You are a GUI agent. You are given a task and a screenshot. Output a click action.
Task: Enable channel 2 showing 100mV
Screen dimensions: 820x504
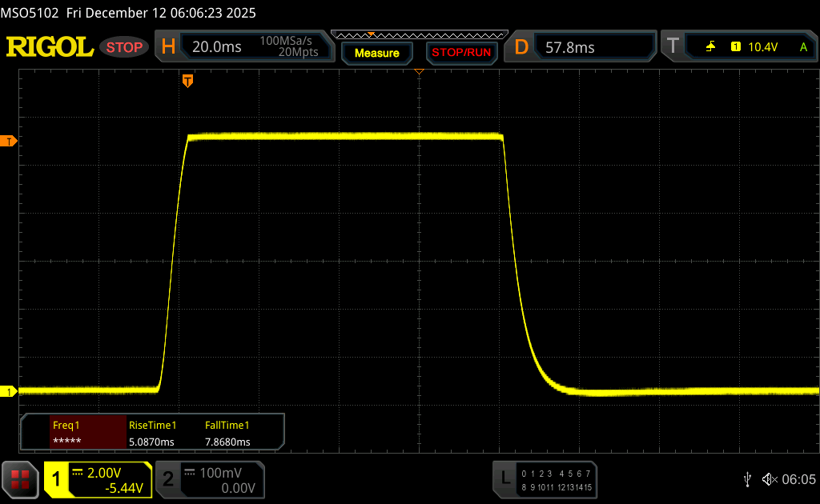209,479
